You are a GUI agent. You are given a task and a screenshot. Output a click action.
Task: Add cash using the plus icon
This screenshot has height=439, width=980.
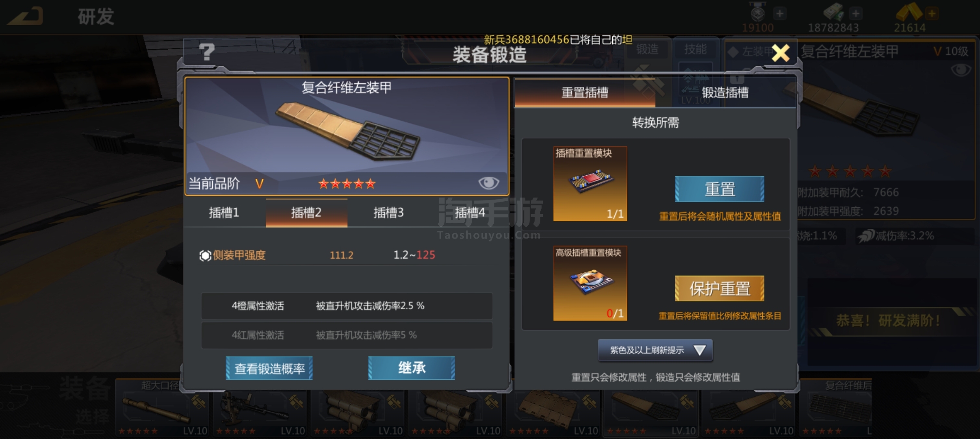pos(856,13)
